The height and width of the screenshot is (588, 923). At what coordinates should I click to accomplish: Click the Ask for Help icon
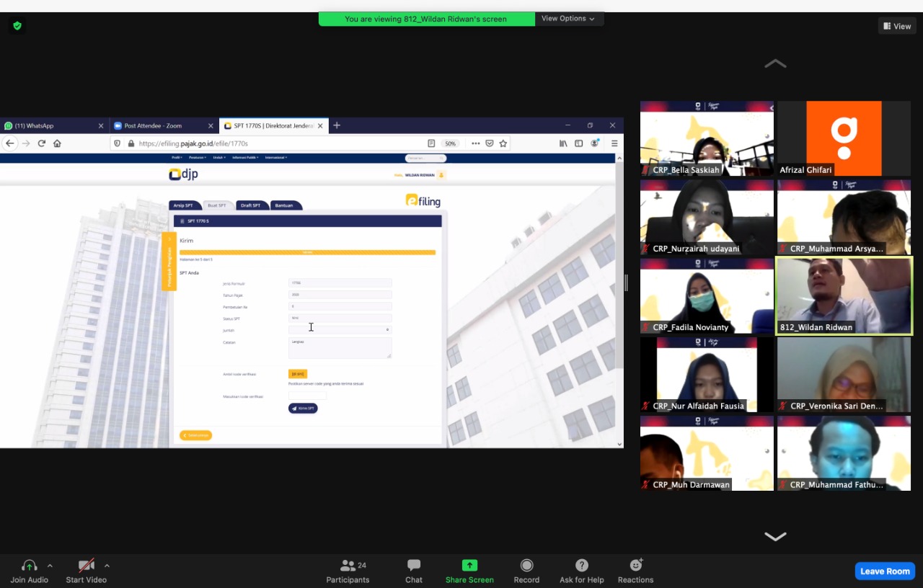coord(581,566)
